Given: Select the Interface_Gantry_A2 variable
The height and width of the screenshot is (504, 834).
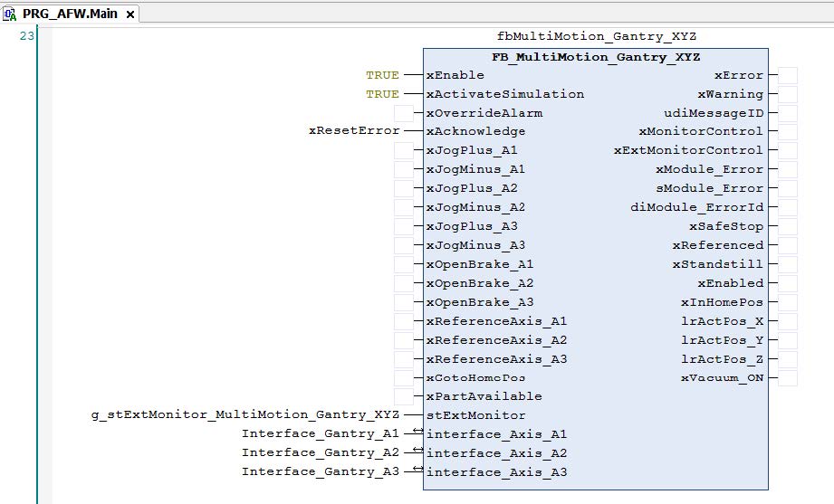Looking at the screenshot, I should [x=320, y=452].
